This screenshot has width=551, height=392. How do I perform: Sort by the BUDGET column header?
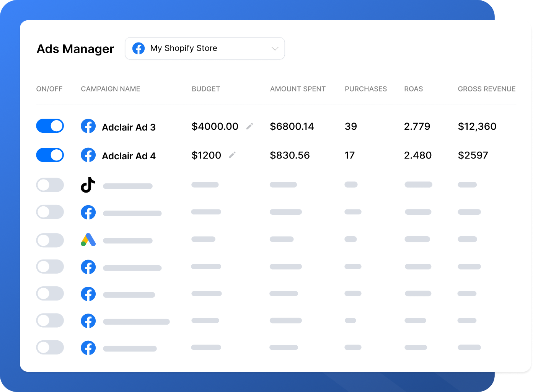point(206,89)
